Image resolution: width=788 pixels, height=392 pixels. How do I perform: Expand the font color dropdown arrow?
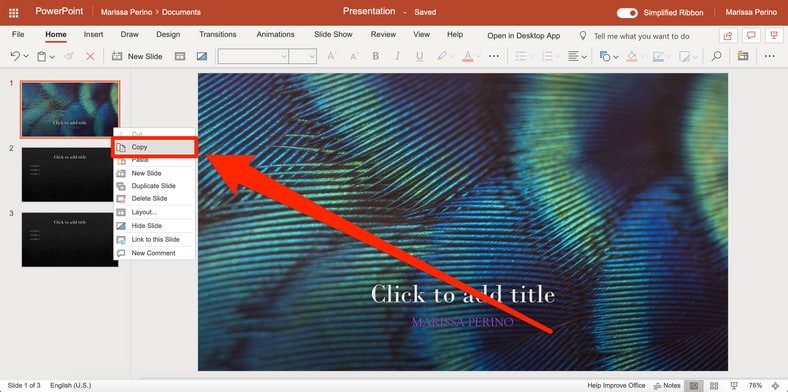pyautogui.click(x=478, y=57)
